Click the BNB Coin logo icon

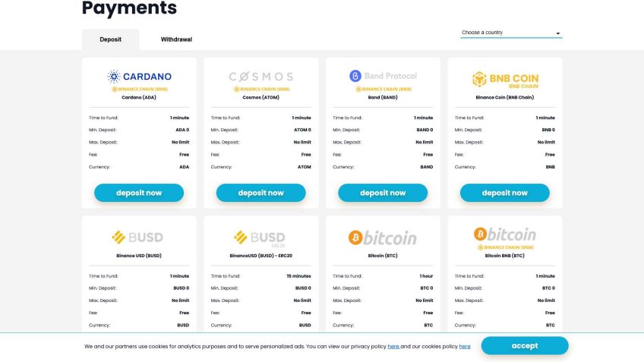478,79
